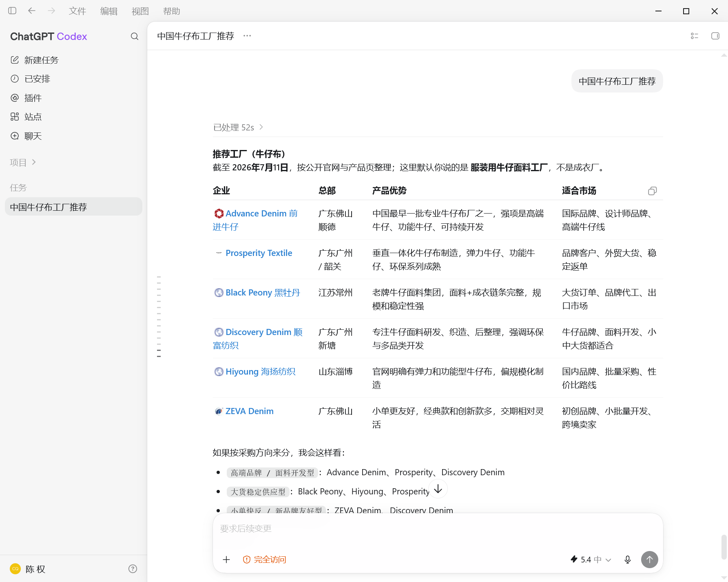The height and width of the screenshot is (582, 728).
Task: Click the send arrow button
Action: click(650, 560)
